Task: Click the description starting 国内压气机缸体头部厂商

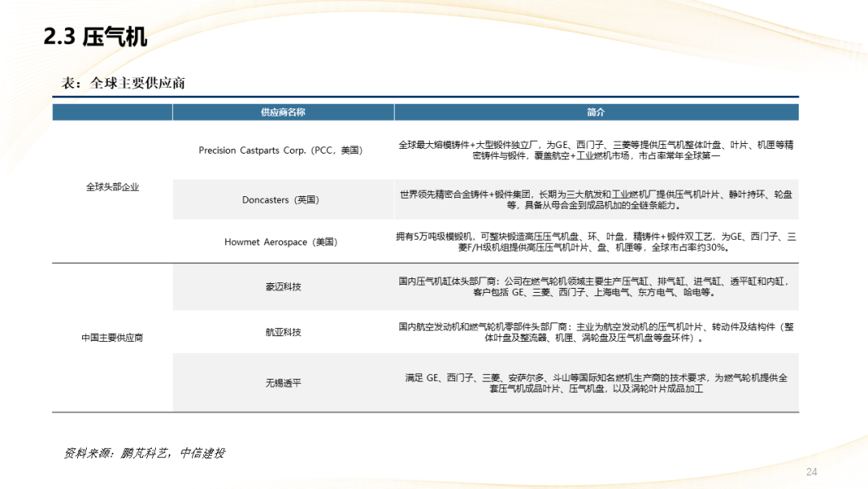Action: coord(593,287)
